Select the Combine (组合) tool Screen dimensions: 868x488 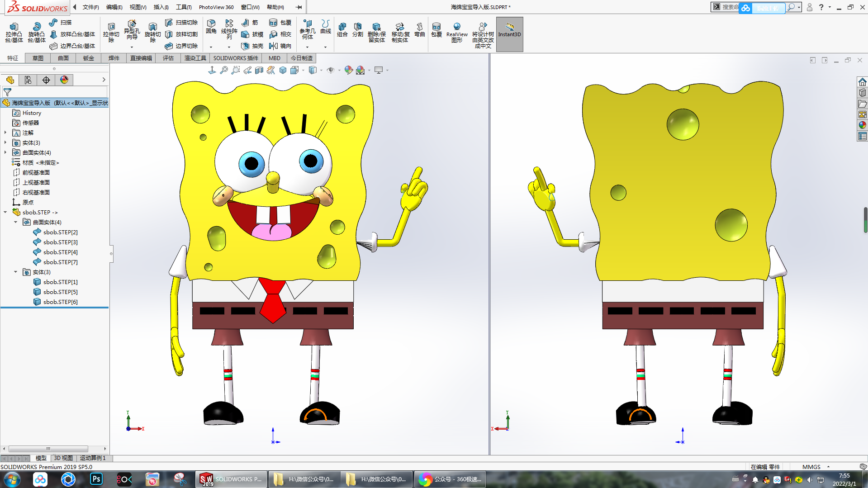342,30
